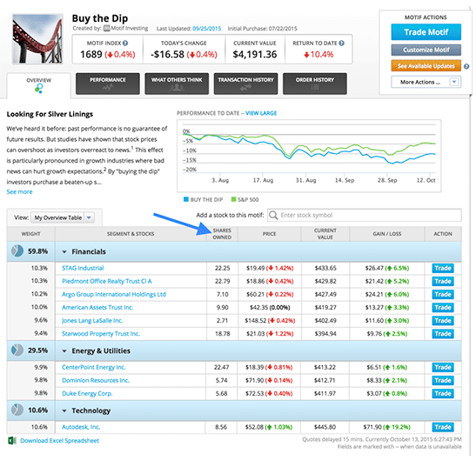Screen dimensions: 476x461
Task: Collapse the Technology segment
Action: [x=64, y=411]
